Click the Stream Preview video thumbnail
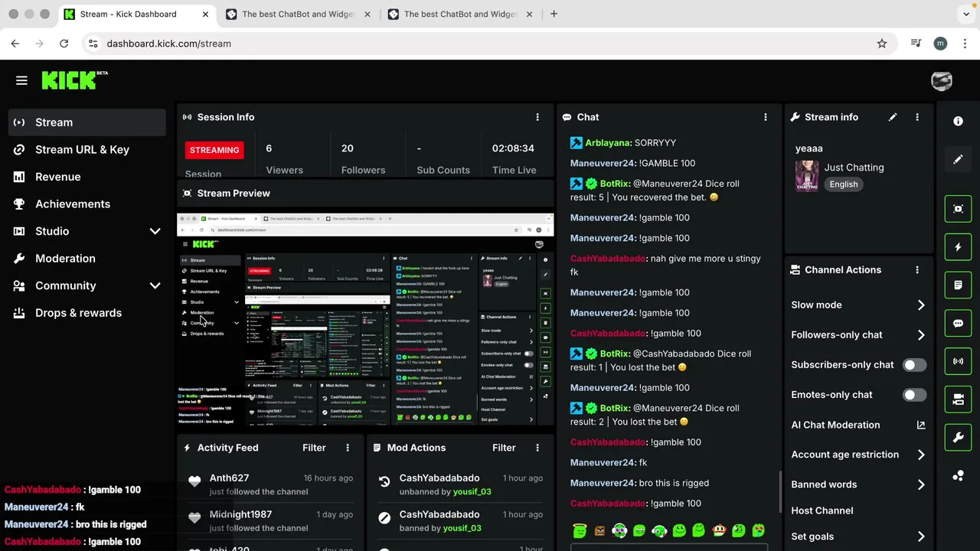980x551 pixels. [365, 319]
